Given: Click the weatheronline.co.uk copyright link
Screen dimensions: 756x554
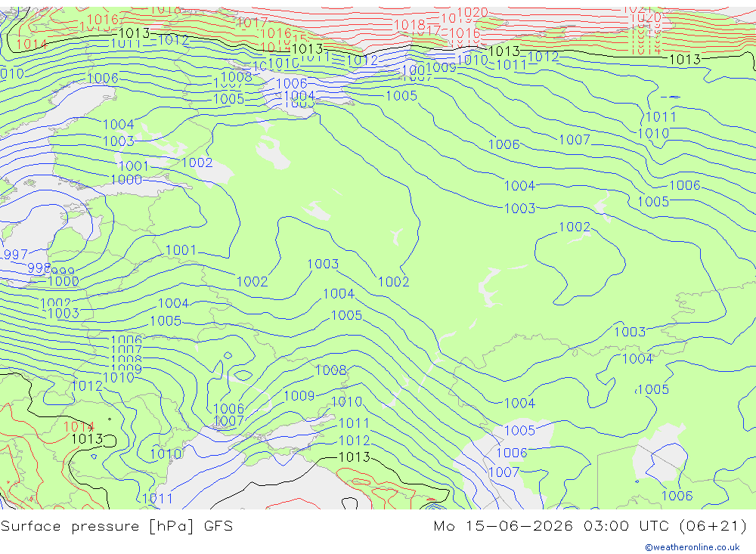Looking at the screenshot, I should click(692, 547).
